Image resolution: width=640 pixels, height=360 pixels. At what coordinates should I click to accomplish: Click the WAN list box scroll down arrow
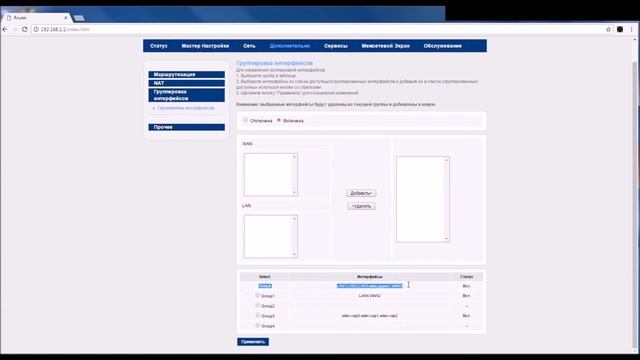pyautogui.click(x=294, y=193)
